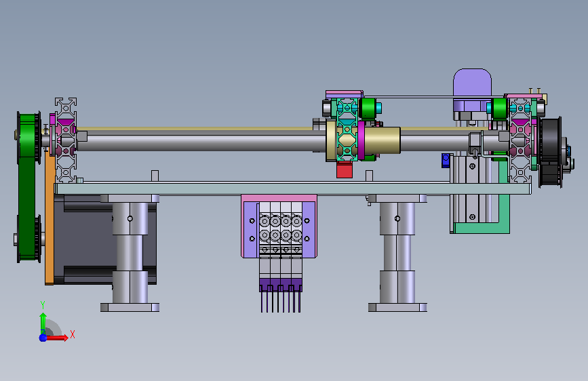The height and width of the screenshot is (381, 588).
Task: Click the X label of the coordinate triad
Action: (x=73, y=334)
